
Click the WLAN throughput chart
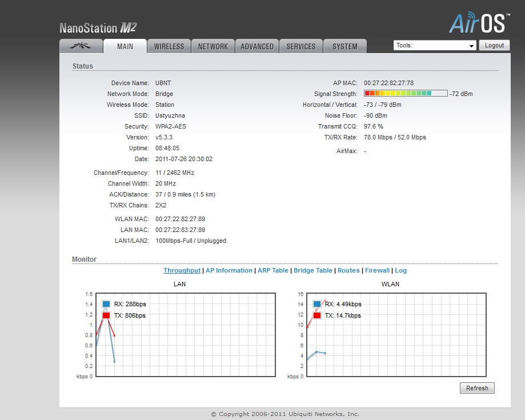(396, 335)
